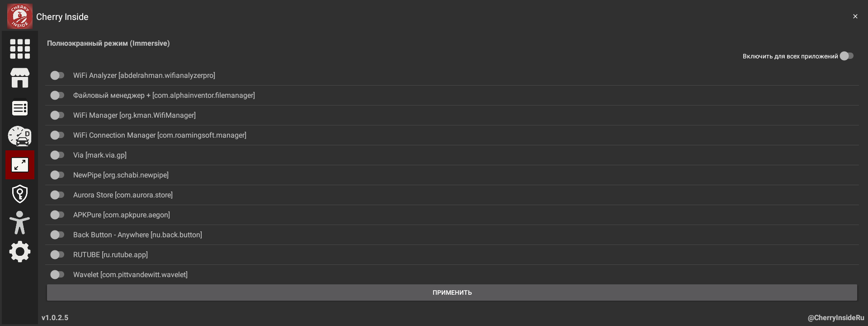
Task: Toggle the Aurora Store switch
Action: coord(57,195)
